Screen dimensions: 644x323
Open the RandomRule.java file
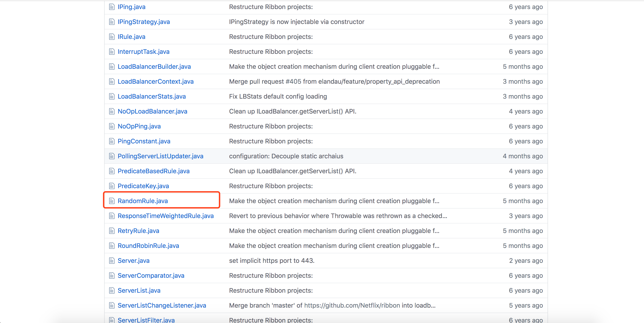click(143, 201)
